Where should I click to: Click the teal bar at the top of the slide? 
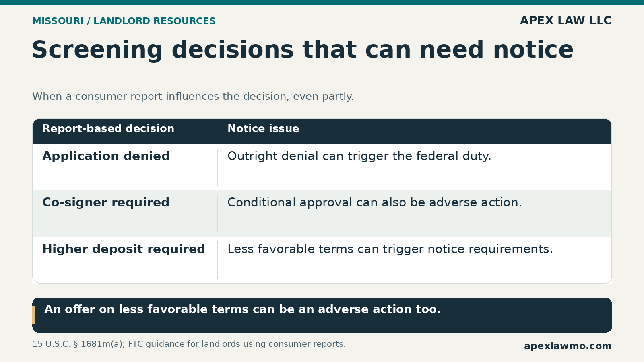(x=322, y=2)
